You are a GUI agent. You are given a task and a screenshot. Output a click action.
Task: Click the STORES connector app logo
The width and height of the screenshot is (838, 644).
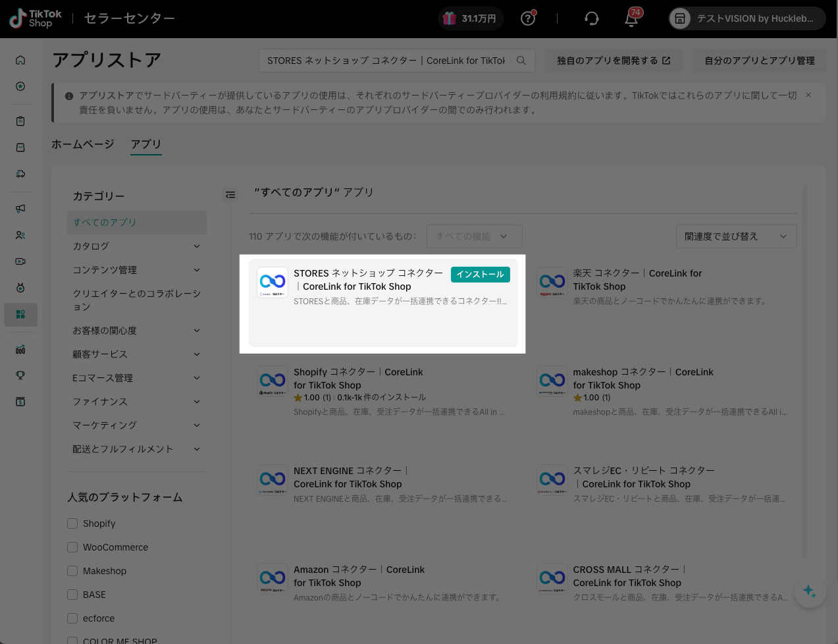point(273,282)
